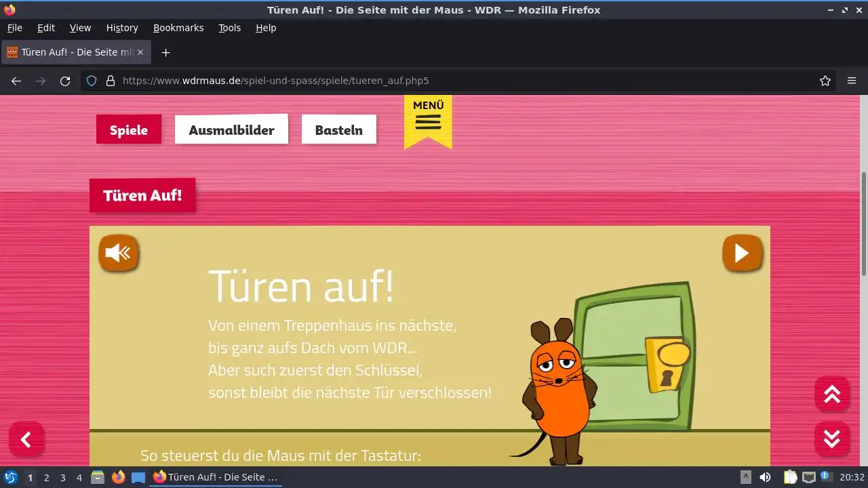Open the update notifier tray icon
The width and height of the screenshot is (868, 488).
826,477
